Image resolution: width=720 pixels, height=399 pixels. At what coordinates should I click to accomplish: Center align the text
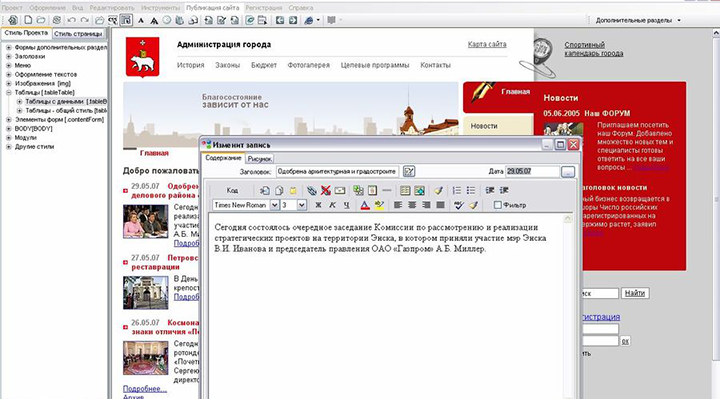pyautogui.click(x=412, y=205)
